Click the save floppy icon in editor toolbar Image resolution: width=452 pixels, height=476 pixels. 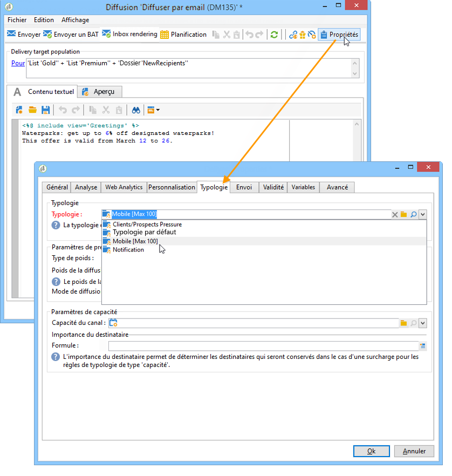click(x=45, y=110)
